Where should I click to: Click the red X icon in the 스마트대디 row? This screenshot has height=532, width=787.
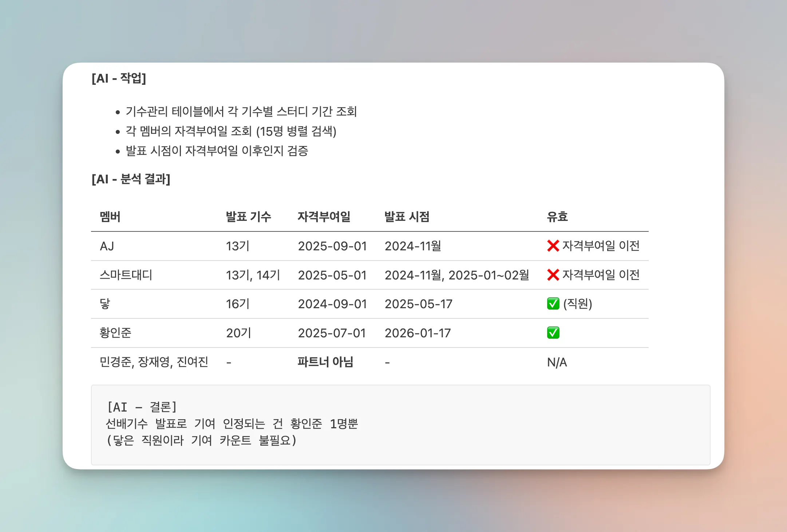553,275
